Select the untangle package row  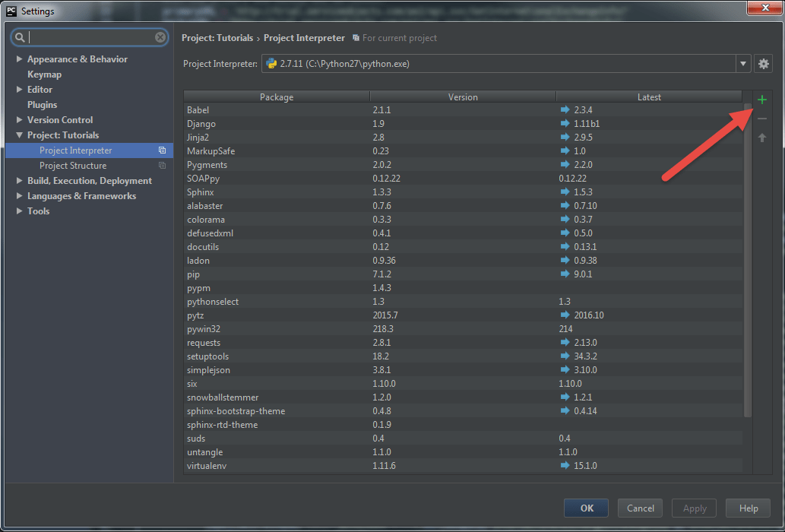[x=463, y=452]
